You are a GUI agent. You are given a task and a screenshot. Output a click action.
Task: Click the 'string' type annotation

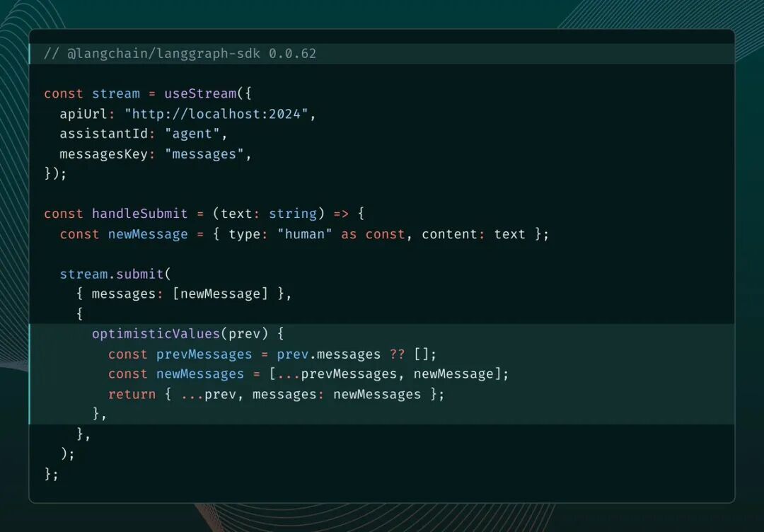(293, 214)
